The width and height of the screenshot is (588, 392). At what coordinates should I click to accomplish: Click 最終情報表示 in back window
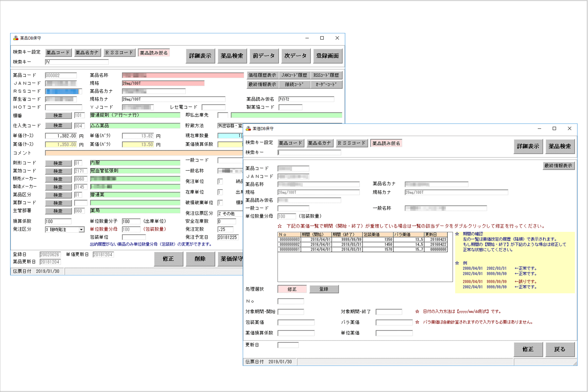(x=262, y=85)
